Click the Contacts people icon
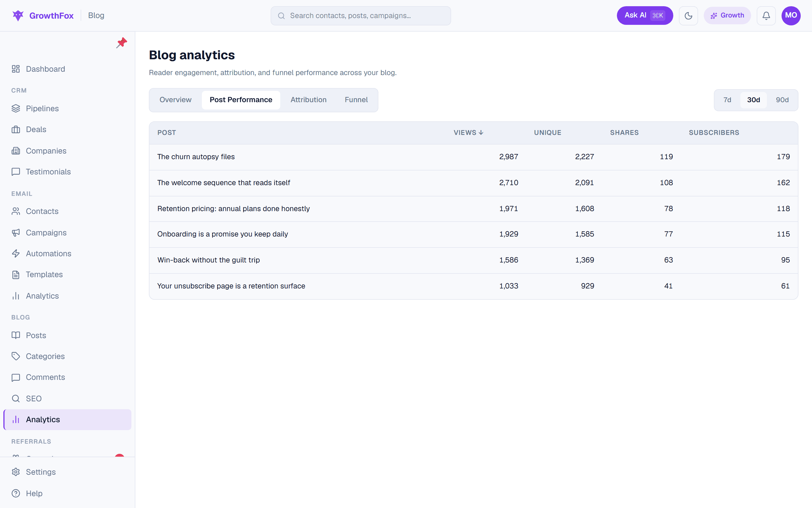 click(16, 211)
